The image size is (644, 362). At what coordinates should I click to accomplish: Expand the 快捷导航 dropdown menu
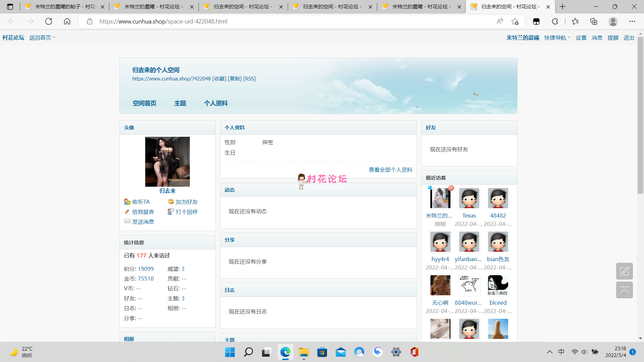(x=557, y=38)
